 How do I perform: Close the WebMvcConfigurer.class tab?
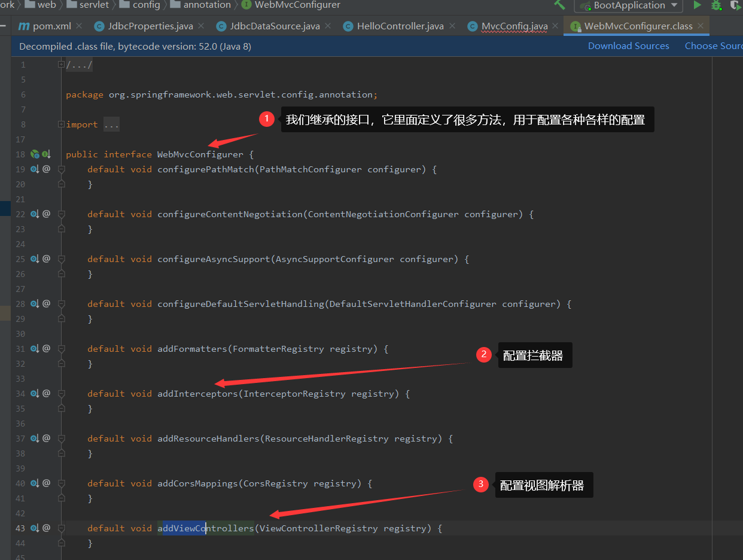click(701, 26)
